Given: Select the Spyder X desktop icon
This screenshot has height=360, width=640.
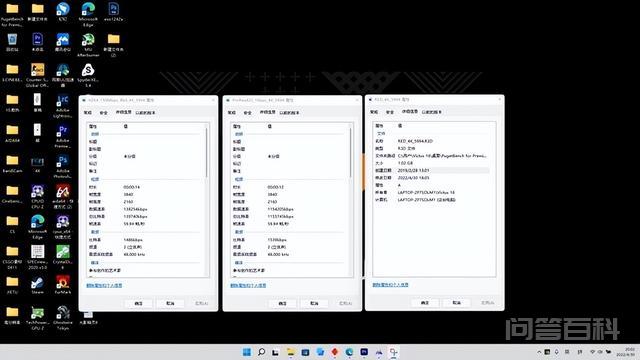Looking at the screenshot, I should point(88,75).
